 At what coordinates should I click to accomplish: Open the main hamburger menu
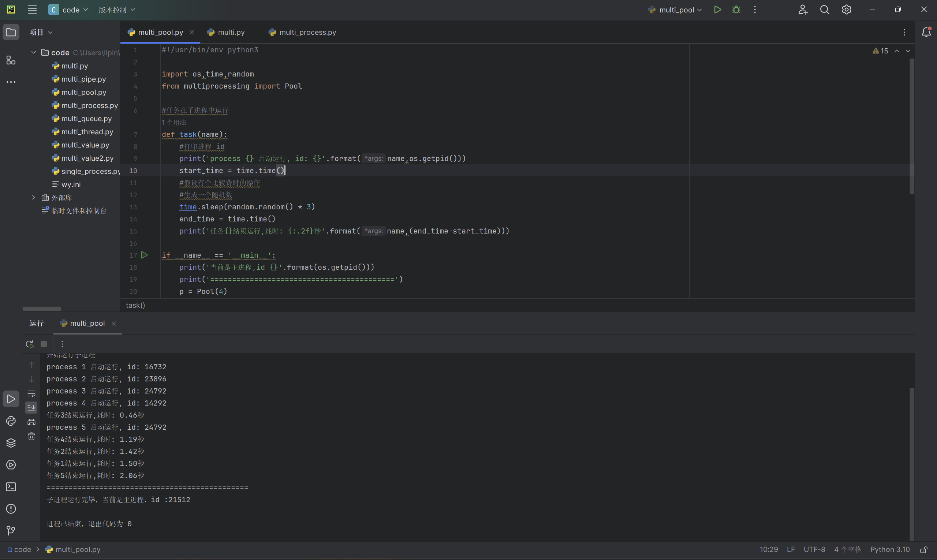pos(32,10)
